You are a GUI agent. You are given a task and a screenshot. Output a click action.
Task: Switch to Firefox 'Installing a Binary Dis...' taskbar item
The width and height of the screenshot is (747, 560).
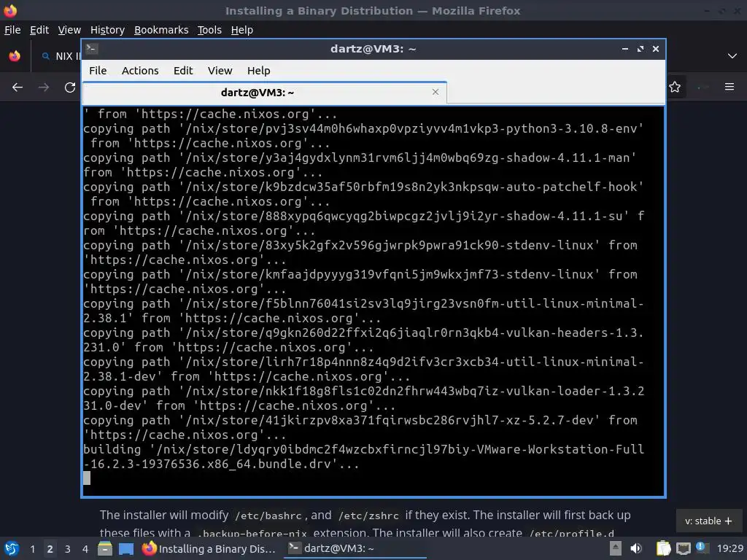[x=209, y=548]
